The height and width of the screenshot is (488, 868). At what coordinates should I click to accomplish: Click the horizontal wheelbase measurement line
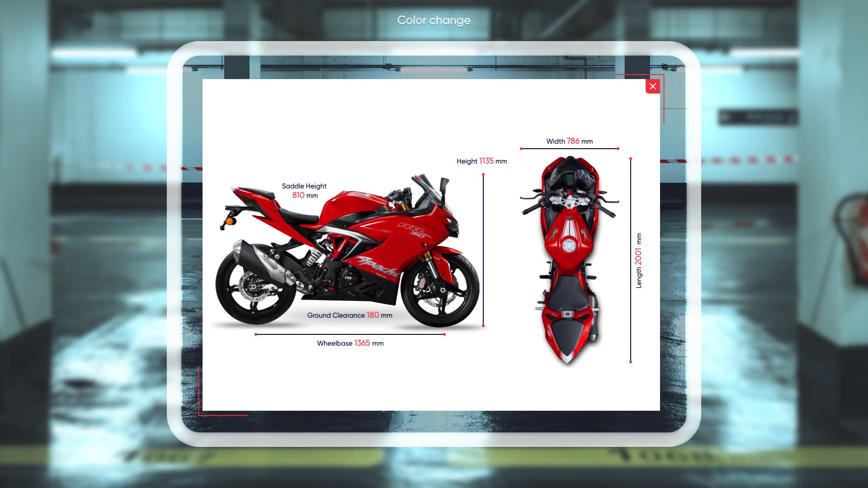[x=350, y=334]
